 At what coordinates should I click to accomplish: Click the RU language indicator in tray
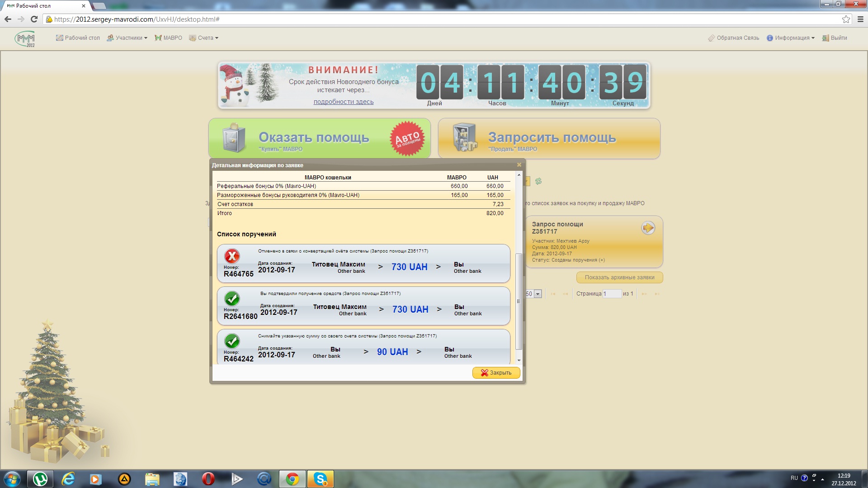(794, 478)
